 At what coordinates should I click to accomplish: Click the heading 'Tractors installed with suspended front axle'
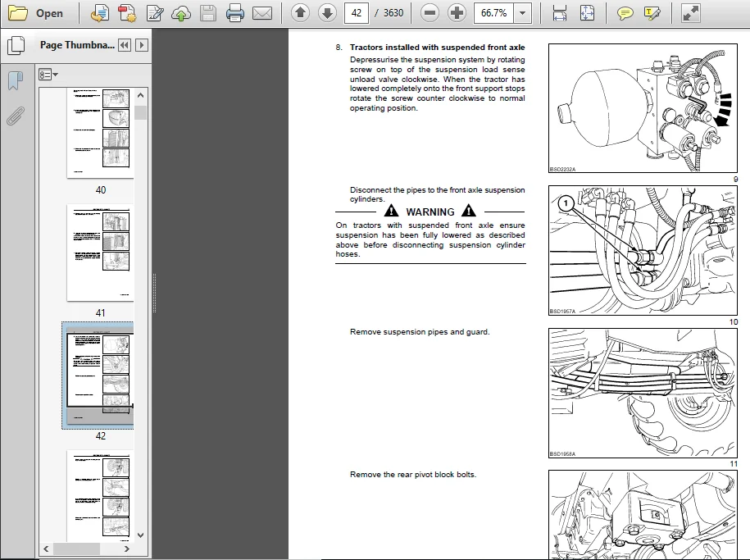tap(437, 48)
